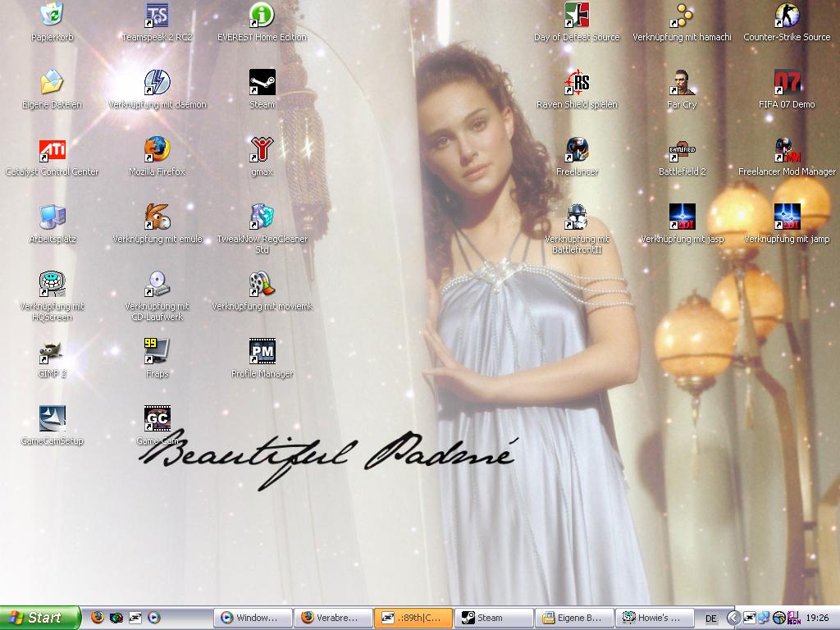Select the Freelancer game icon
Image resolution: width=840 pixels, height=630 pixels.
577,149
